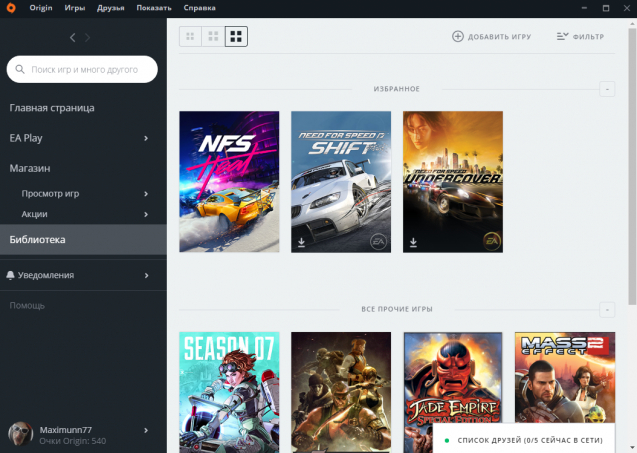
Task: Expand the EA Play submenu chevron
Action: pos(146,139)
